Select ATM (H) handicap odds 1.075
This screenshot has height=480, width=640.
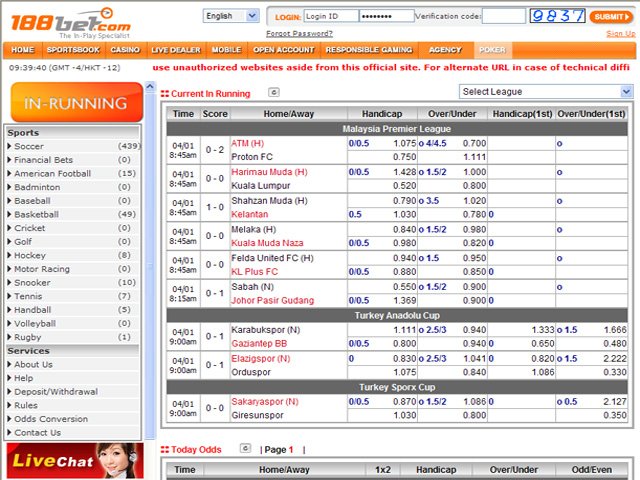point(404,143)
